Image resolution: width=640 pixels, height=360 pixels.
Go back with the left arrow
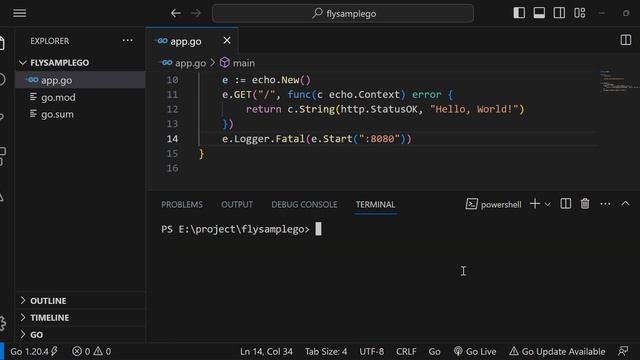coord(176,13)
